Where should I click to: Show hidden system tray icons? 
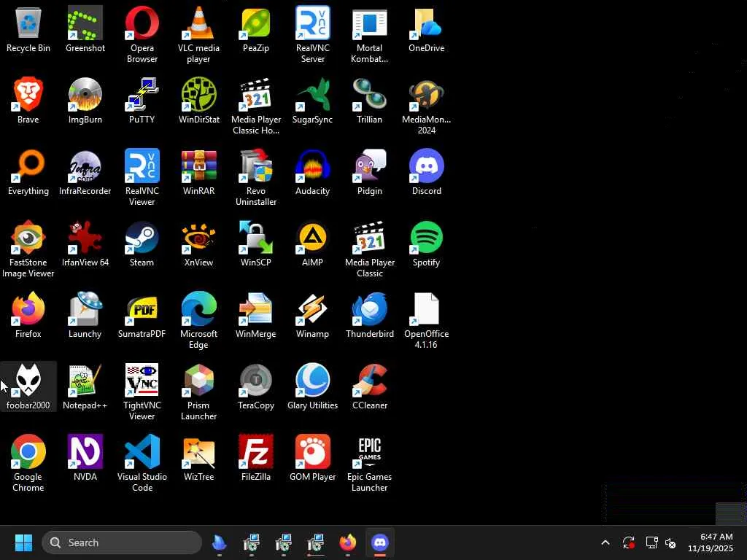[x=605, y=542]
